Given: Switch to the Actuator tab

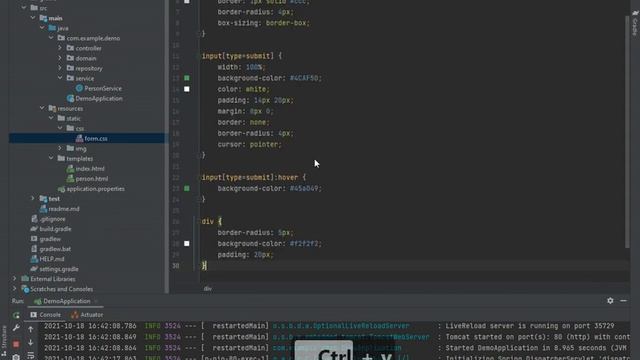Looking at the screenshot, I should pos(87,315).
